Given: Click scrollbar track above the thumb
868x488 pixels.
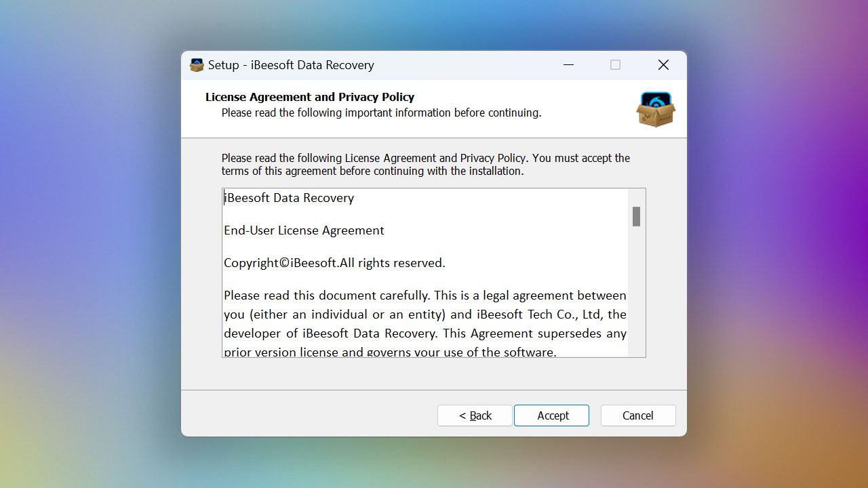Looking at the screenshot, I should (x=636, y=197).
